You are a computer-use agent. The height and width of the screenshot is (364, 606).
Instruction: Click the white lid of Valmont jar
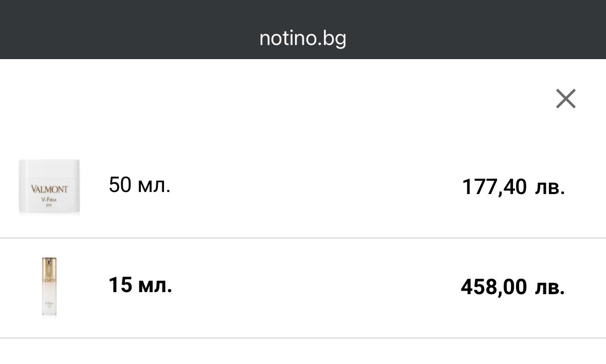[49, 168]
